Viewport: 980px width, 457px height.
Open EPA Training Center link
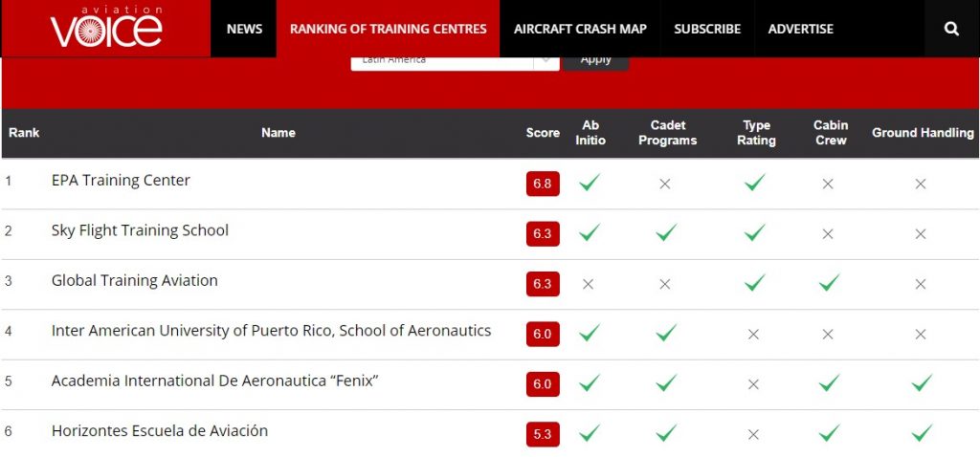point(121,180)
